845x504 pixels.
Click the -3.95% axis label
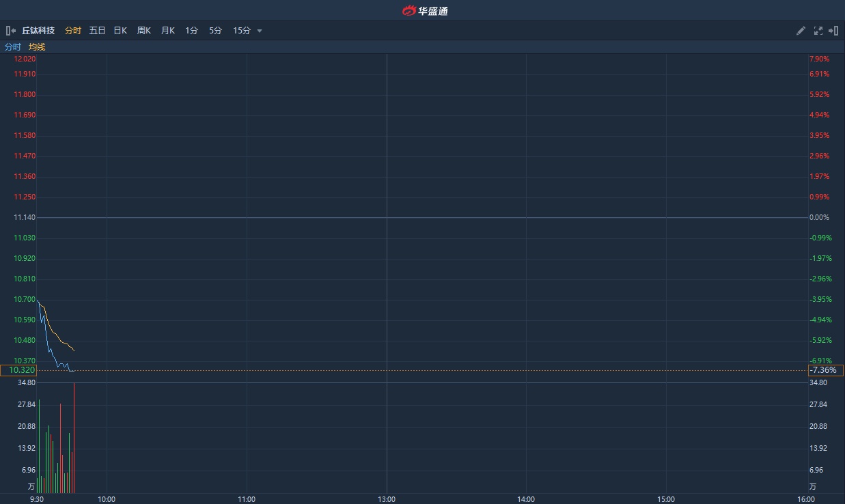tap(820, 299)
